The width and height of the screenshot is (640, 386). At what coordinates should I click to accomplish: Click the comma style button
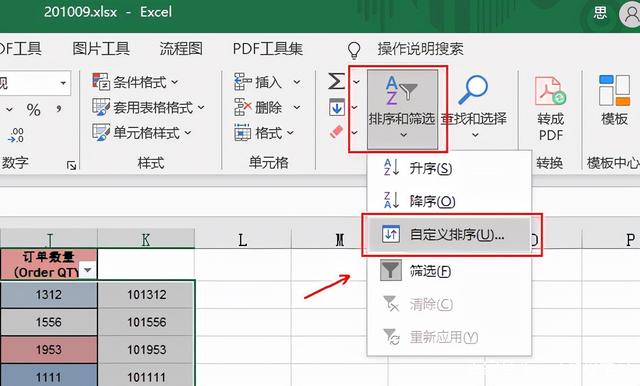click(x=59, y=109)
